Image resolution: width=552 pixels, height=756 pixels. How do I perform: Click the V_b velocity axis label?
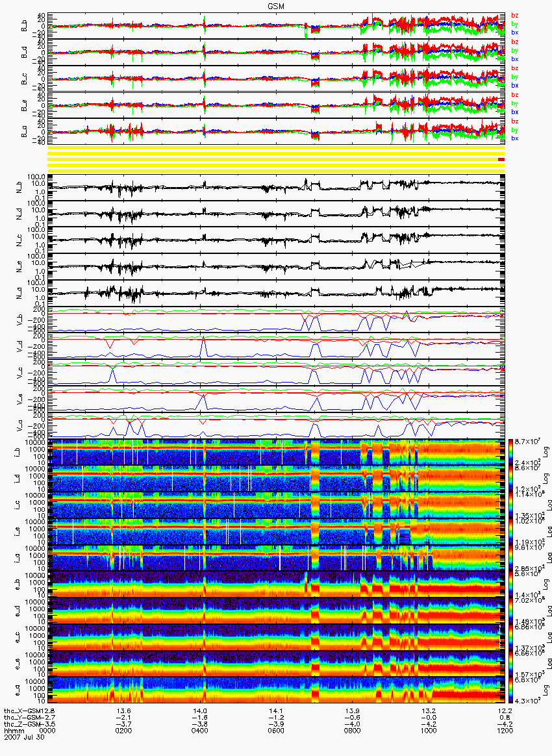click(x=19, y=320)
